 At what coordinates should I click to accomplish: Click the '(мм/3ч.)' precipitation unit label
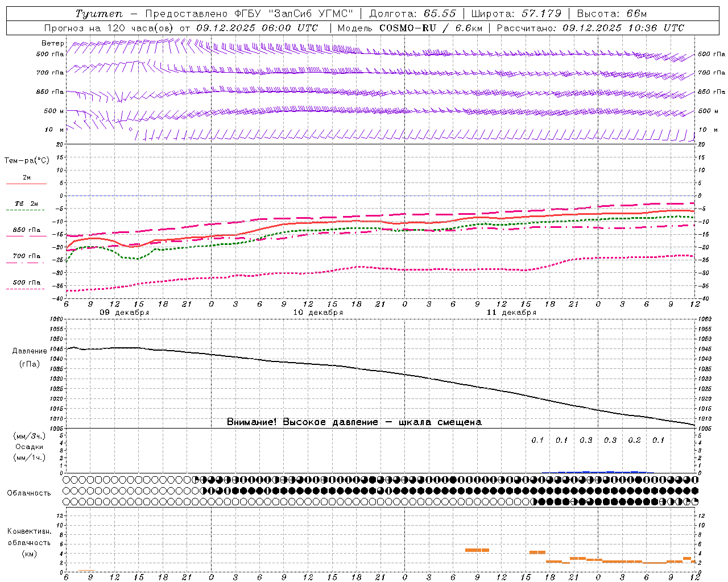[x=30, y=436]
